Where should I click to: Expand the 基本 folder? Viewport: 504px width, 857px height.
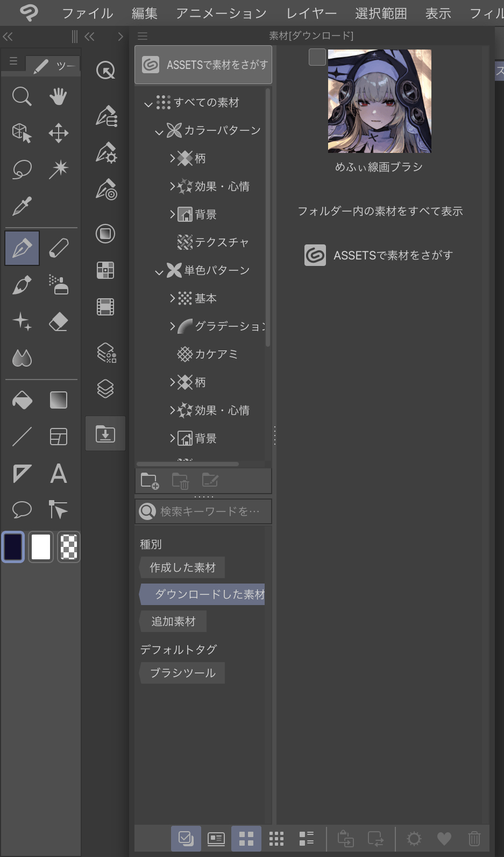[x=172, y=298]
